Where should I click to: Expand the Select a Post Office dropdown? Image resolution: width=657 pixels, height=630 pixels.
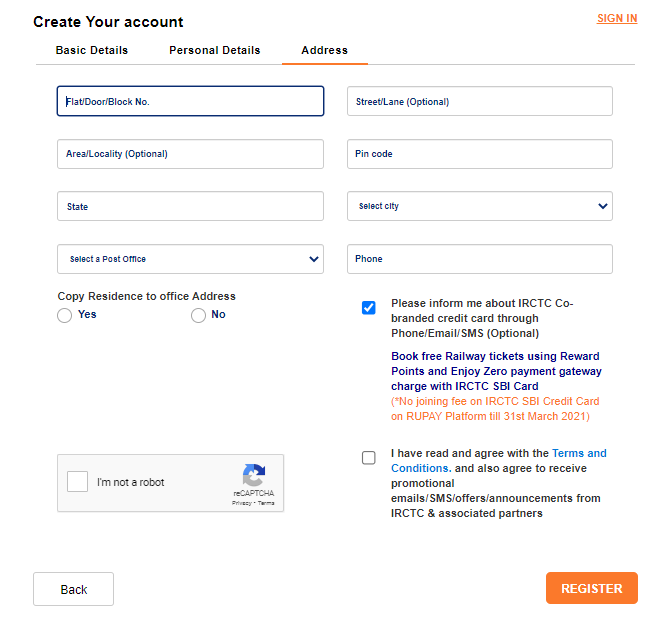click(190, 259)
